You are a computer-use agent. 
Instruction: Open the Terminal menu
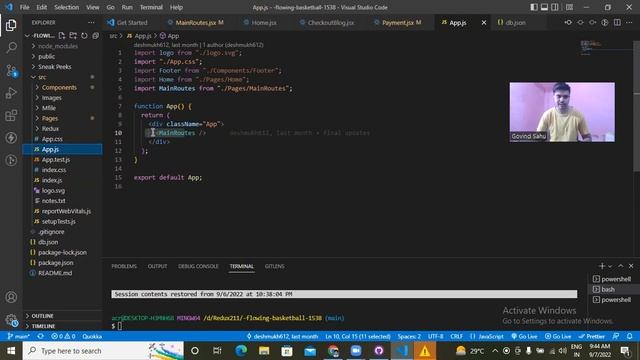pos(151,7)
